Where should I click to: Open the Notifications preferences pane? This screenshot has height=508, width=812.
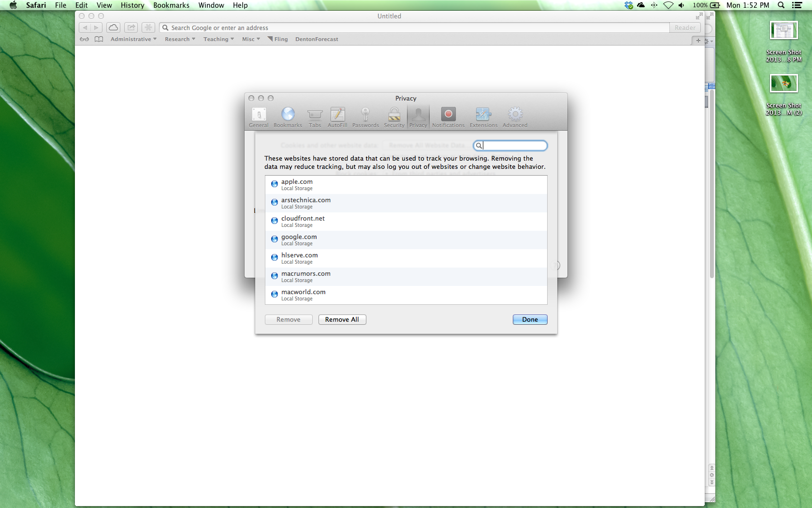point(448,118)
